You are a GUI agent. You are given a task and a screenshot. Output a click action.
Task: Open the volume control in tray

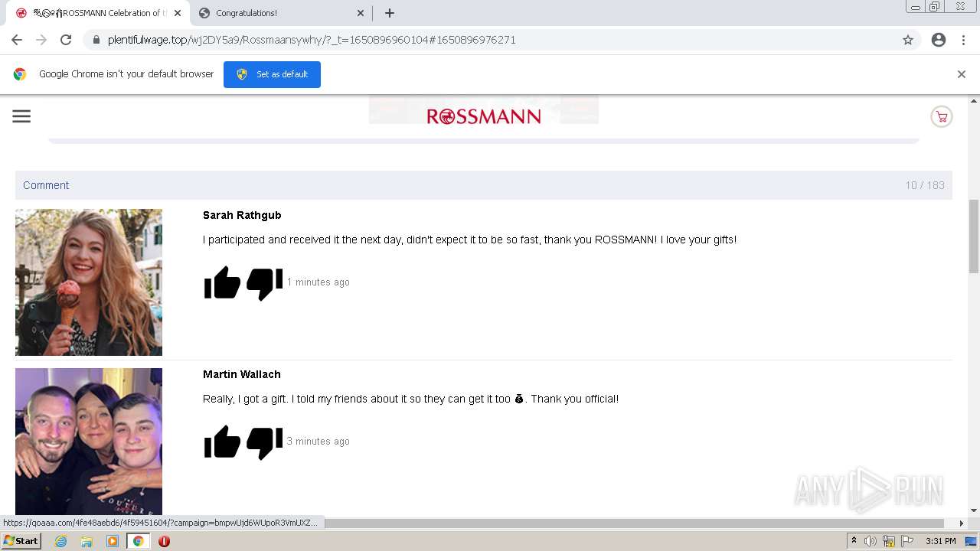pyautogui.click(x=871, y=541)
